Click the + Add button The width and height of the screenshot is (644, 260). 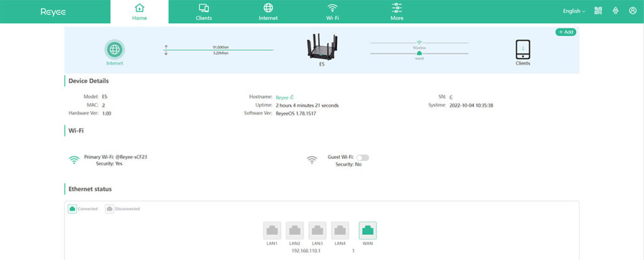pos(566,32)
